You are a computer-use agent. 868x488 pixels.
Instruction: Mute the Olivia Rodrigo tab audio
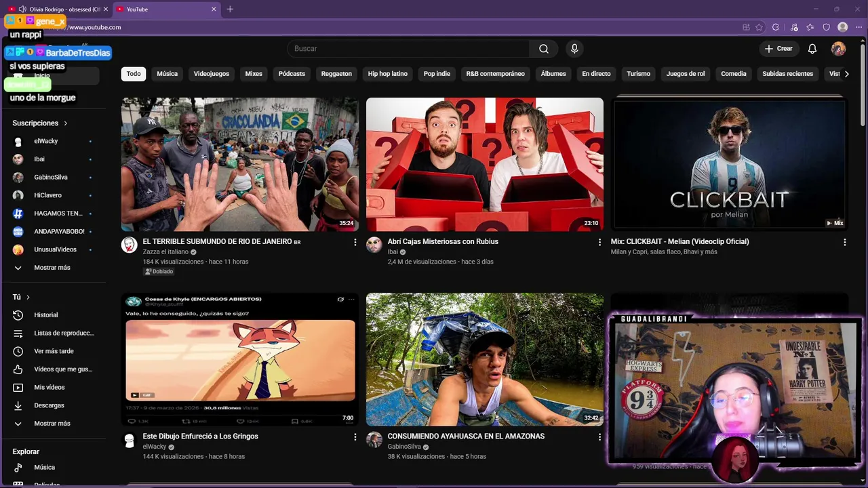[22, 9]
